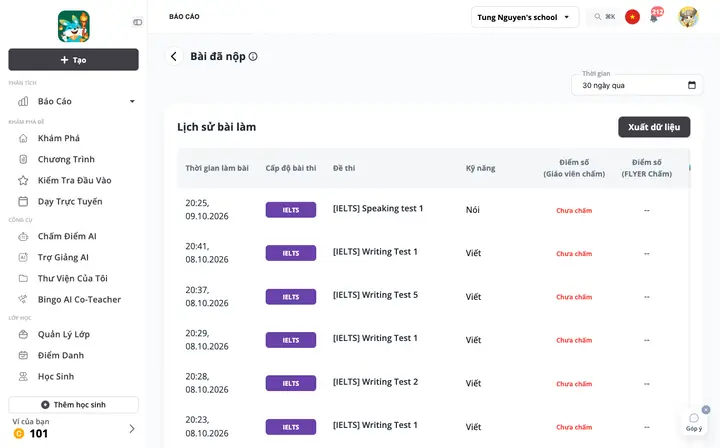This screenshot has height=448, width=720.
Task: Open Thời gian 30 ngày qua dropdown
Action: (637, 85)
